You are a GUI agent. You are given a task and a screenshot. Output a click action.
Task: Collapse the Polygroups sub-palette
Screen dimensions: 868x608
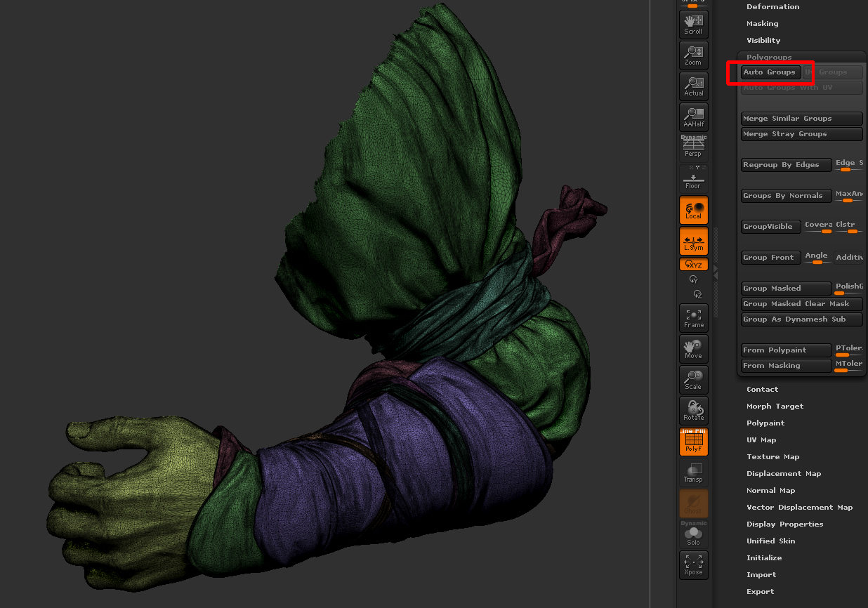coord(769,58)
